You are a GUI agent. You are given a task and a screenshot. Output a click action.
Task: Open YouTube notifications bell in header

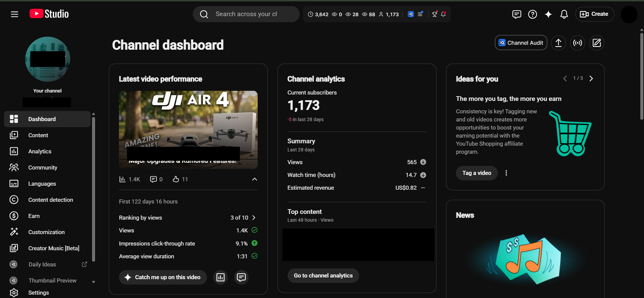(x=564, y=14)
